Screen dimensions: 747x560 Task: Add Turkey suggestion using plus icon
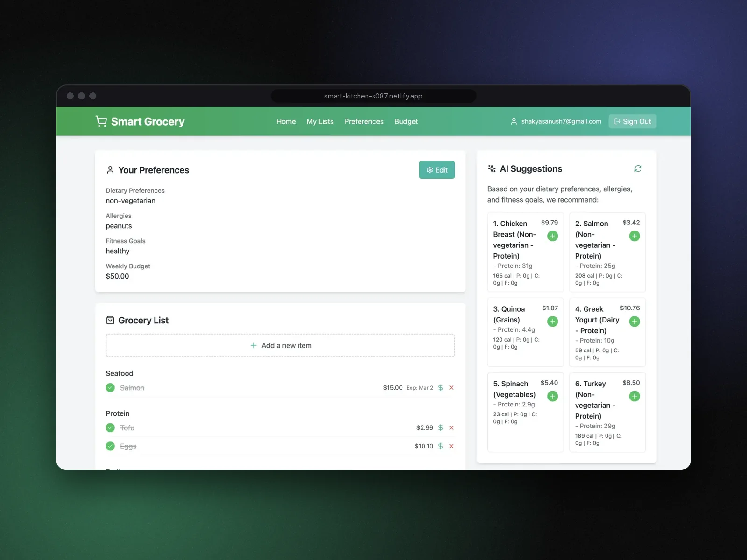[x=634, y=396]
